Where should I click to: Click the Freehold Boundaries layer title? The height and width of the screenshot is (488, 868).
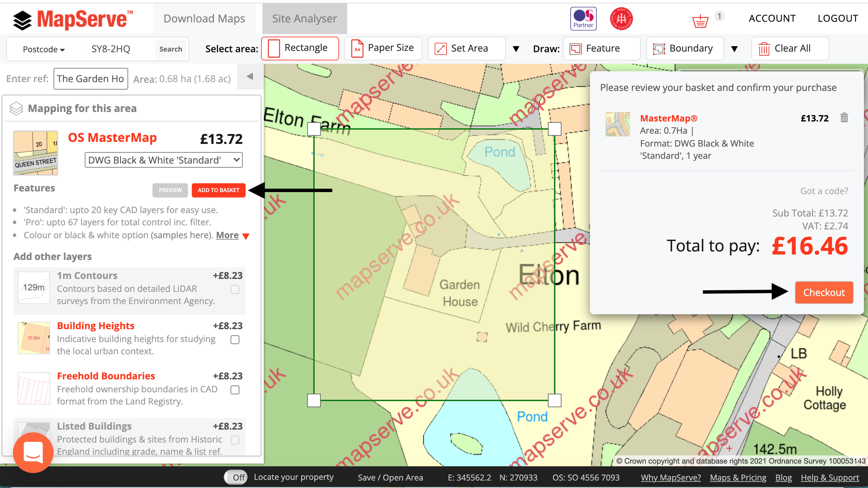106,376
